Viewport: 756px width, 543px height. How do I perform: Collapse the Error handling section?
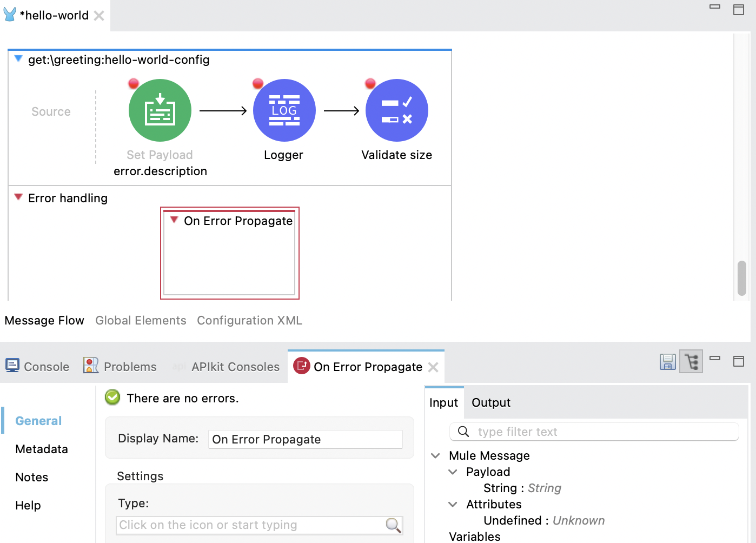[18, 197]
